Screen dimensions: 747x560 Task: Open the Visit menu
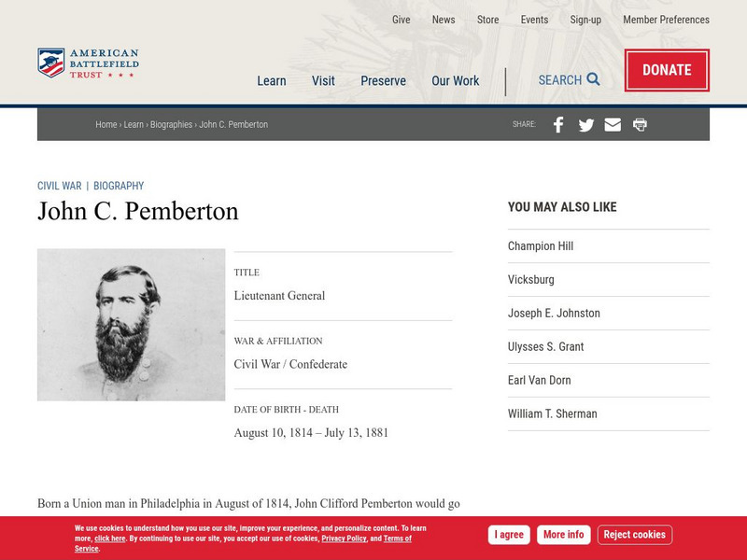point(323,81)
